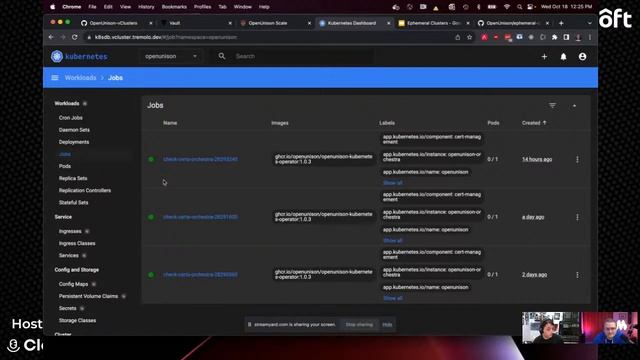This screenshot has height=360, width=640.
Task: Open job created 2 days ago by name
Action: click(x=200, y=275)
